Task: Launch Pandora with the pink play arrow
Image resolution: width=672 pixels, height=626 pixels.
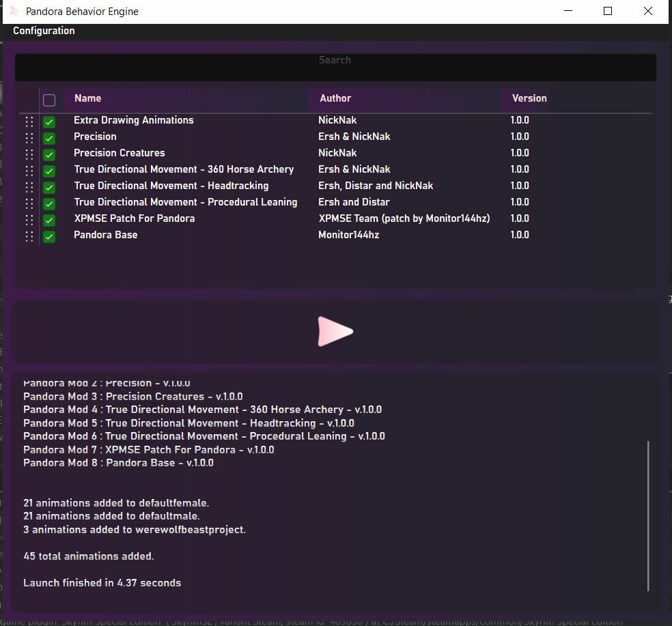Action: tap(335, 331)
